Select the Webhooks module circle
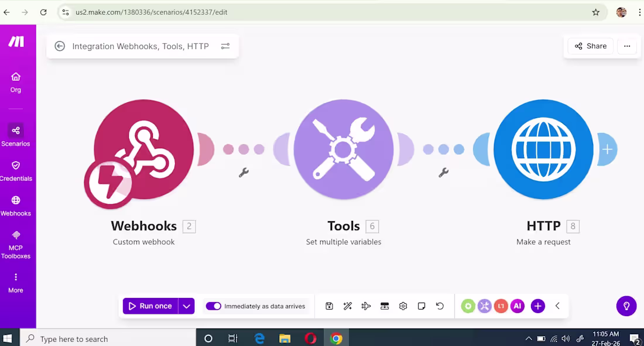644x346 pixels. (x=144, y=149)
